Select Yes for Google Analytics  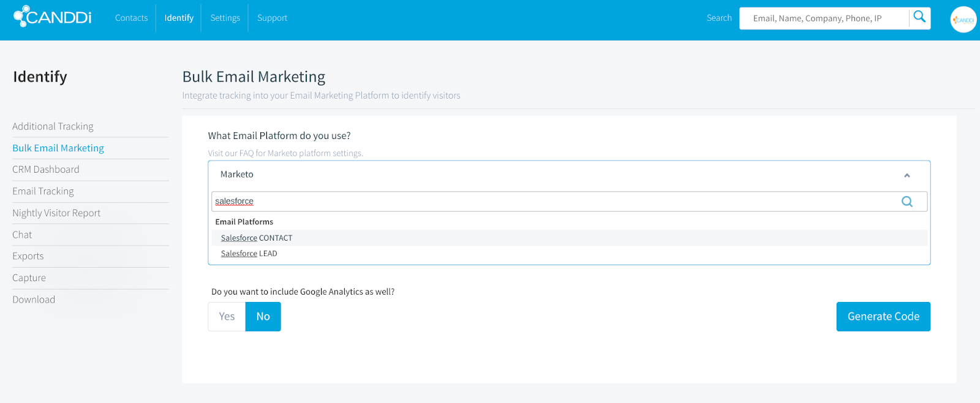pos(227,317)
